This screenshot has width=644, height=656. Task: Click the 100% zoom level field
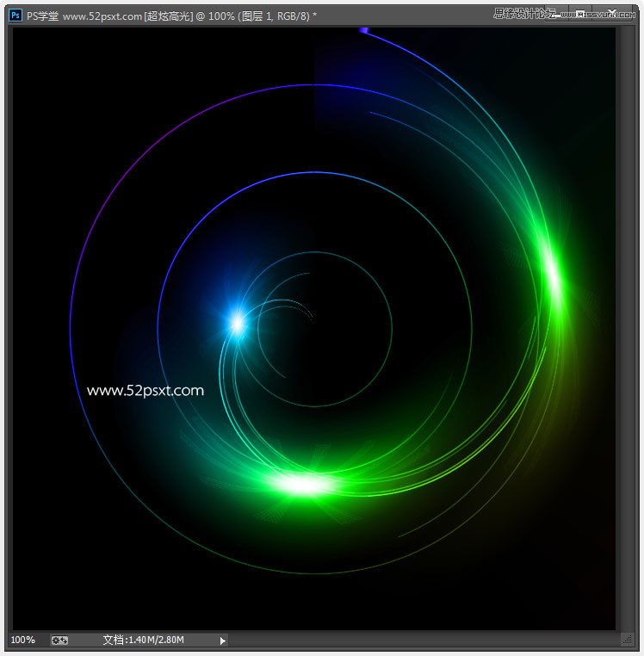tap(23, 640)
